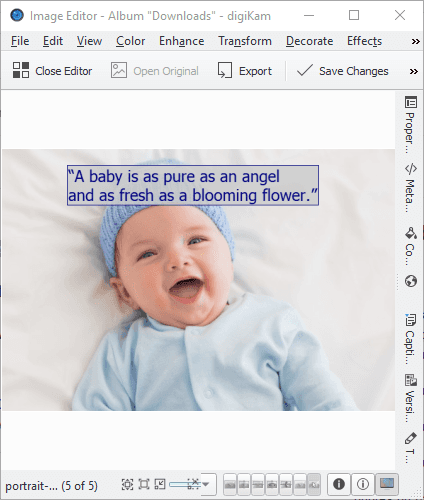This screenshot has height=500, width=424.
Task: Select first preview mode button (original image)
Action: (230, 484)
